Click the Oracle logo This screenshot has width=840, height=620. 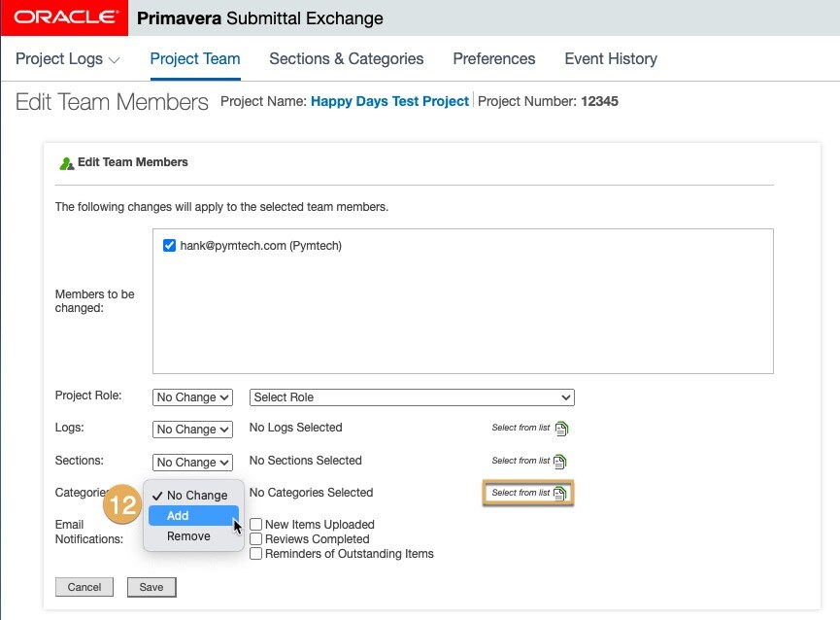click(68, 18)
